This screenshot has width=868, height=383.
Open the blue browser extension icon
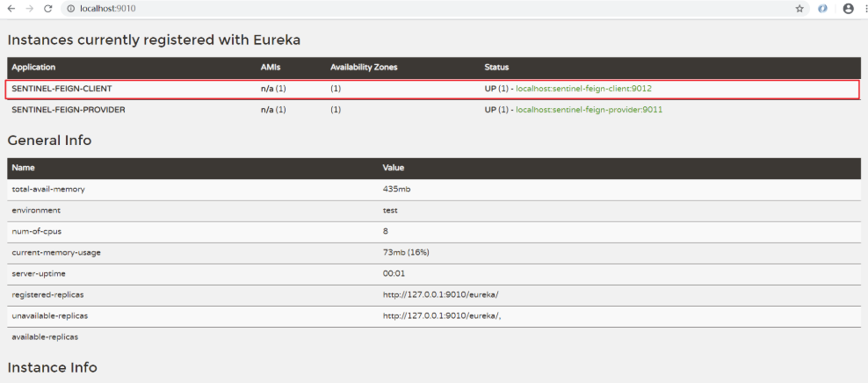(822, 9)
